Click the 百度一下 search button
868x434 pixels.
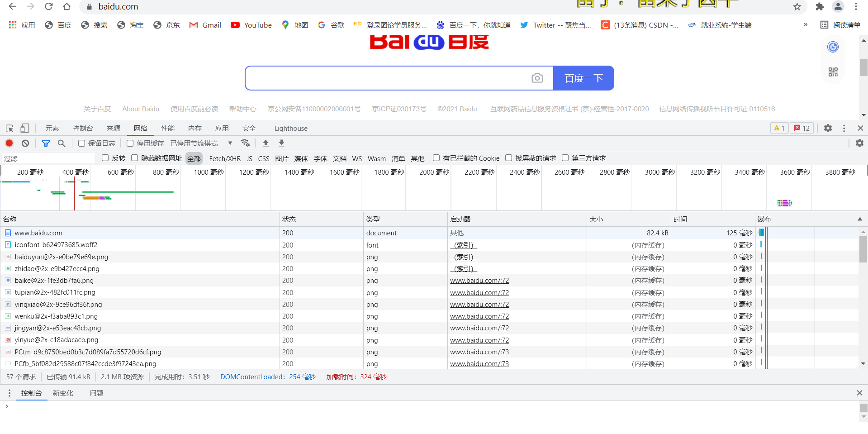[583, 78]
